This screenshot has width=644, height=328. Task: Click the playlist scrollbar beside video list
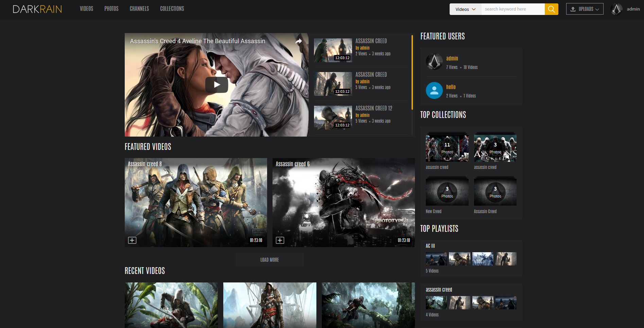412,72
